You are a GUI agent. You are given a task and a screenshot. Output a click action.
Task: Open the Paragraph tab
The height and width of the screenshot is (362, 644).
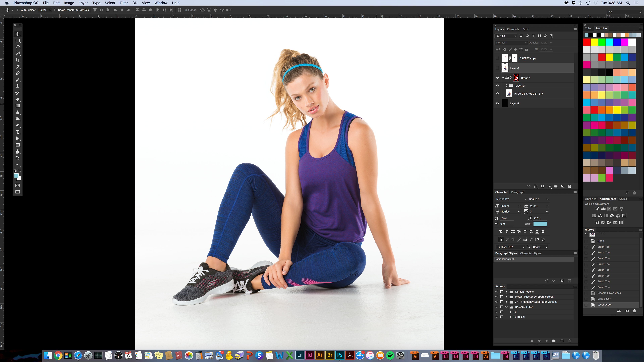(518, 192)
